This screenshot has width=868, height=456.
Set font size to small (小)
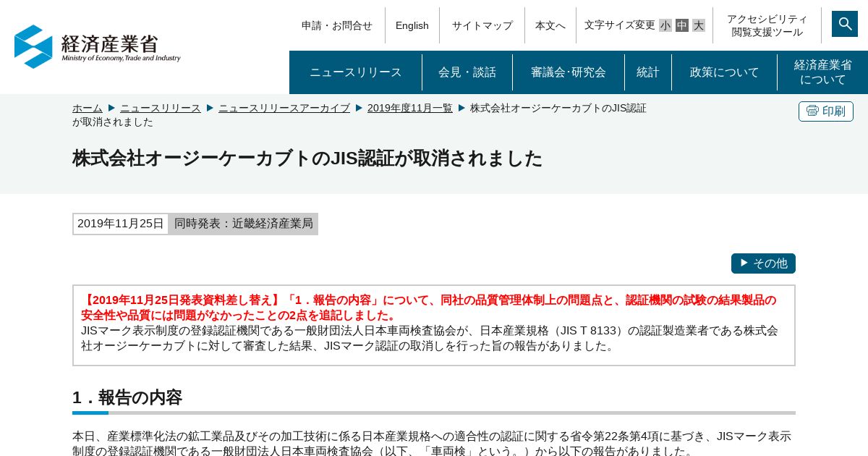[665, 25]
